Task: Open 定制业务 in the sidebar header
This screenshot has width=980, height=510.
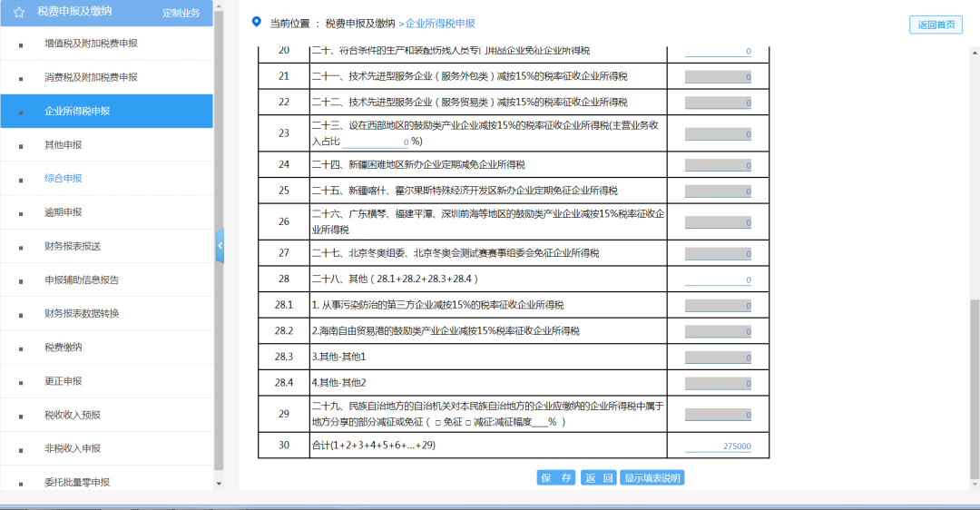Action: 181,13
